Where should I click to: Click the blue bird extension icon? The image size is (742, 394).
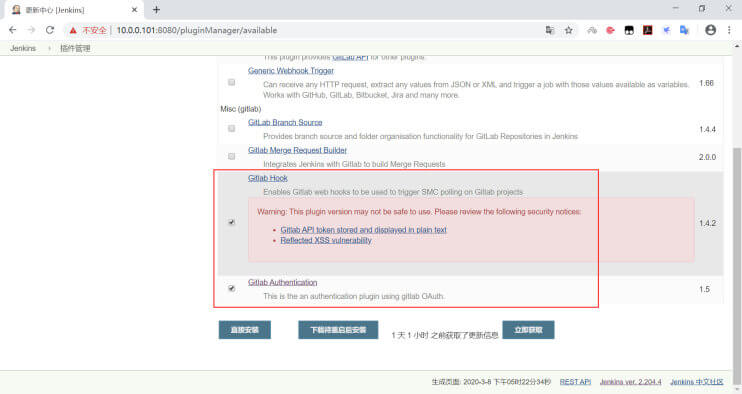[x=666, y=30]
